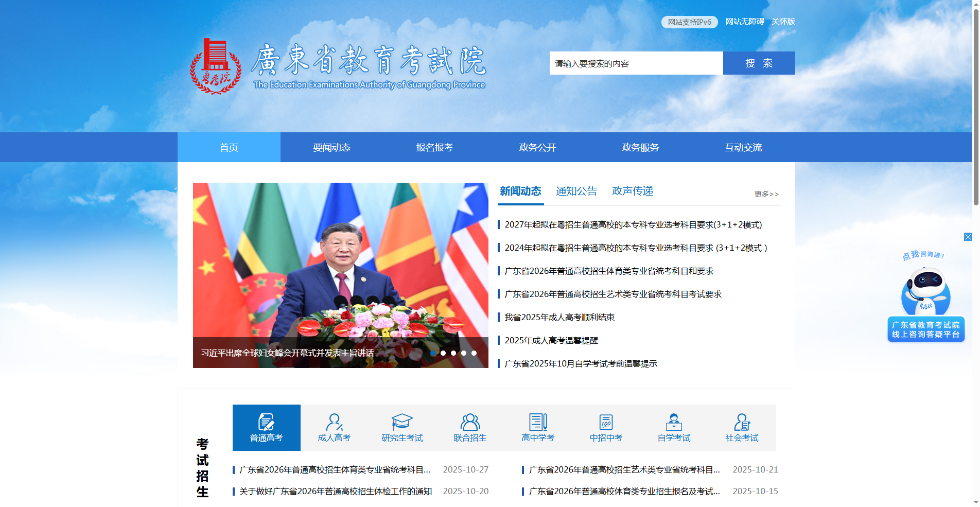Open more news via 更多>> link
Image resolution: width=980 pixels, height=507 pixels.
[x=766, y=194]
